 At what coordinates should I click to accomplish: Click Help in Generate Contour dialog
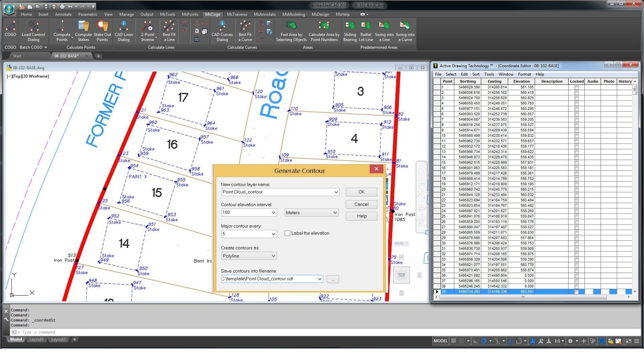click(x=361, y=216)
